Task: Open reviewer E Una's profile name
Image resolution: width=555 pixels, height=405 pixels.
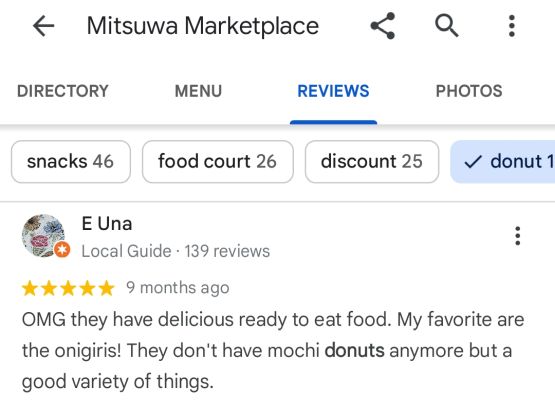Action: coord(107,224)
